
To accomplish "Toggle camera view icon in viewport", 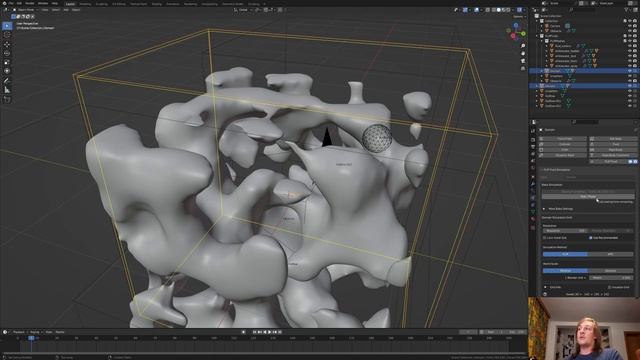I will [523, 61].
